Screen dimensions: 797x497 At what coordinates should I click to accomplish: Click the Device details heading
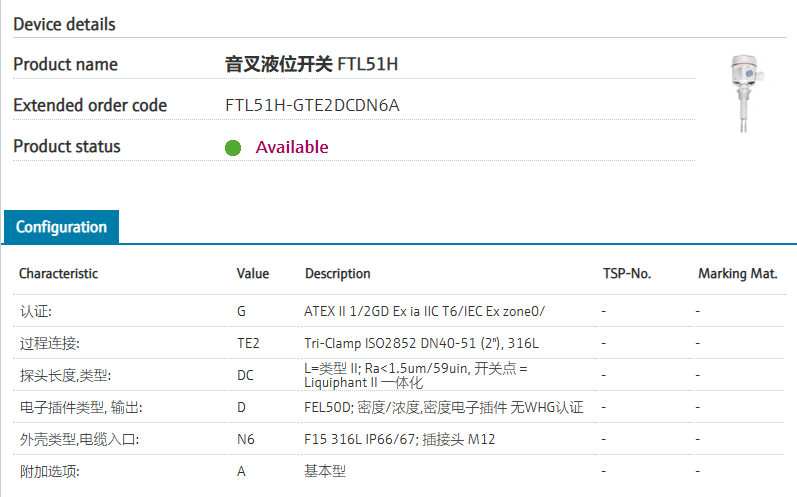click(64, 24)
